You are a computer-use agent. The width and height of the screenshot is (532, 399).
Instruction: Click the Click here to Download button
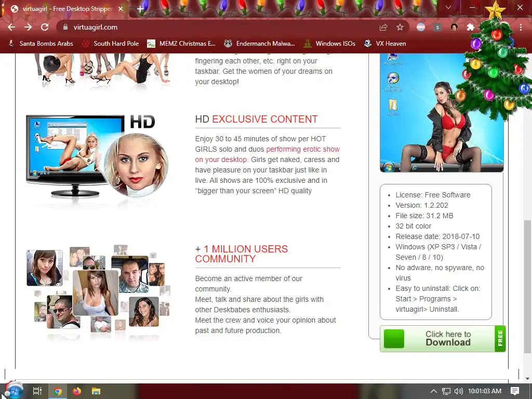[x=443, y=339]
